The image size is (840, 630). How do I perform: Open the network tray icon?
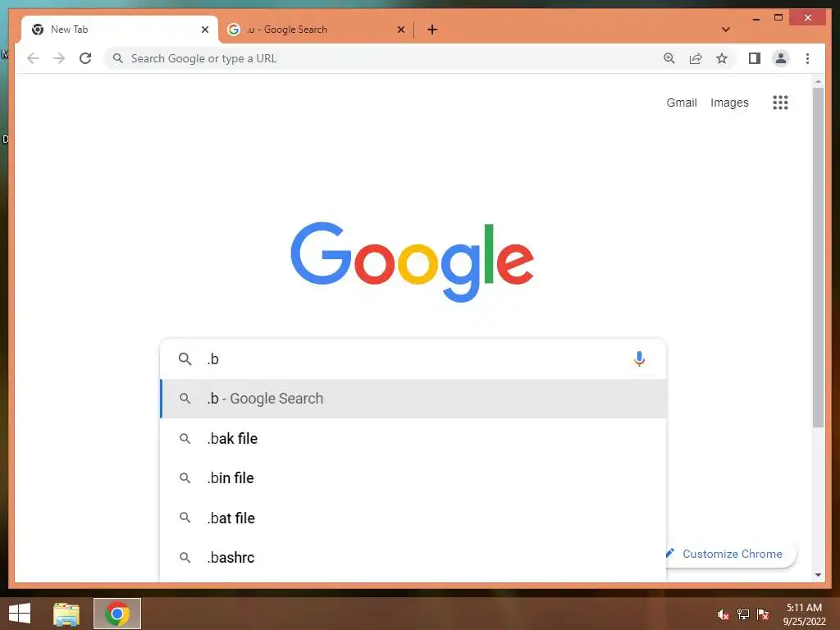point(743,614)
